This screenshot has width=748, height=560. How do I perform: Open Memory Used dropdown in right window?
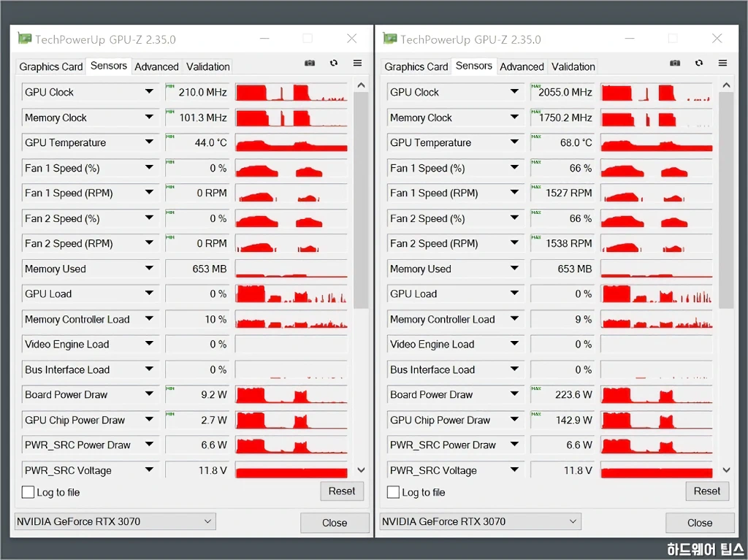[x=514, y=268]
